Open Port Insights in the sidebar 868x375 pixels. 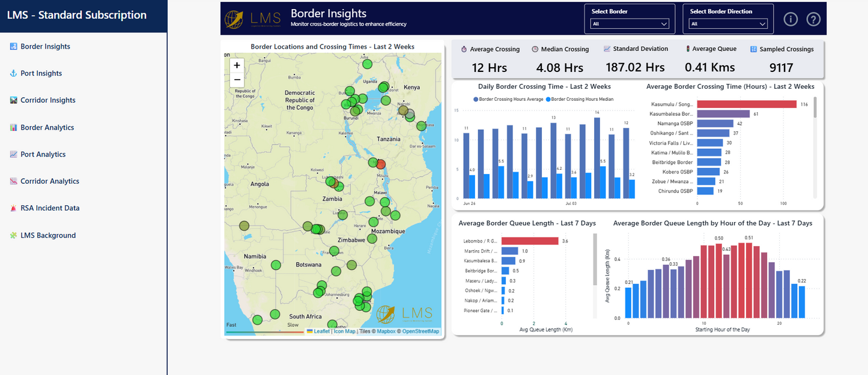coord(41,73)
